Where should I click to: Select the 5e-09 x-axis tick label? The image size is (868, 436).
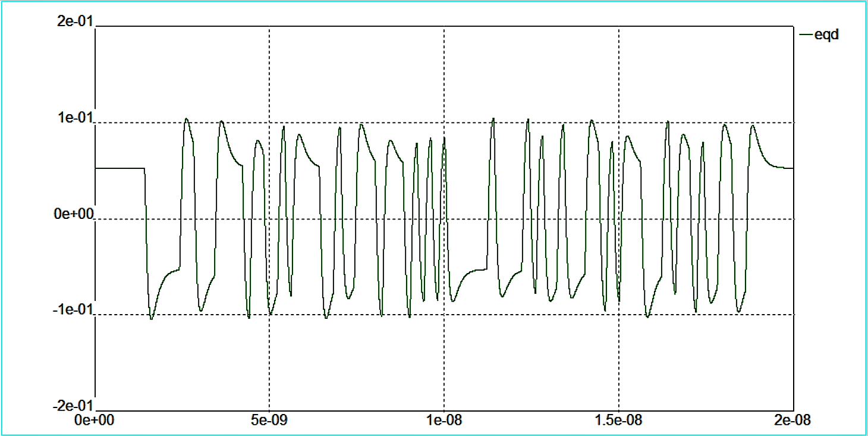coord(269,421)
